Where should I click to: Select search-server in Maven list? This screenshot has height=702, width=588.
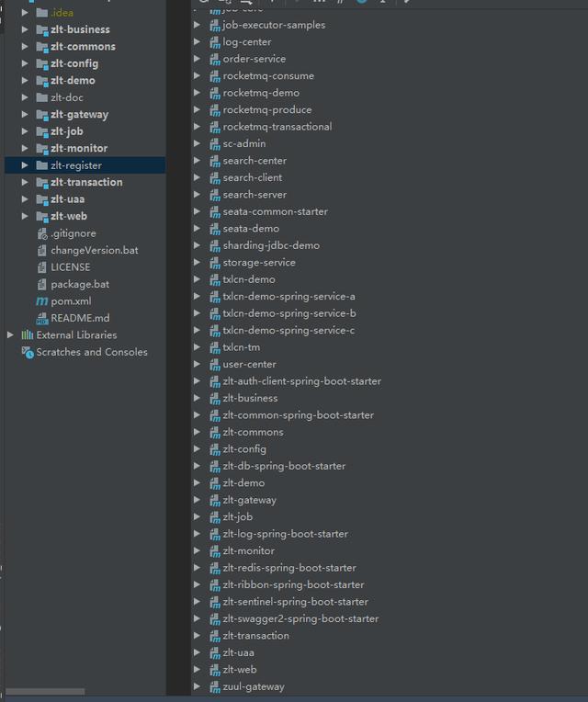click(x=254, y=195)
